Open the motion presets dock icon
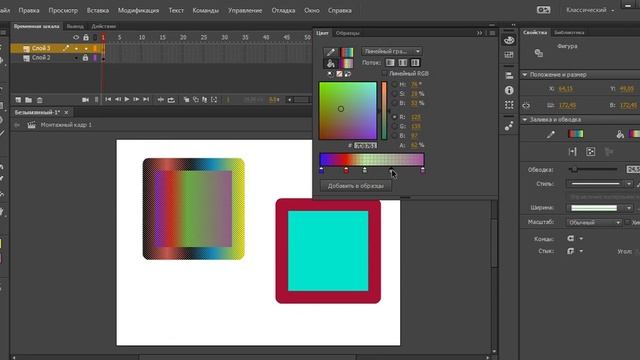Image resolution: width=640 pixels, height=360 pixels. (x=509, y=127)
